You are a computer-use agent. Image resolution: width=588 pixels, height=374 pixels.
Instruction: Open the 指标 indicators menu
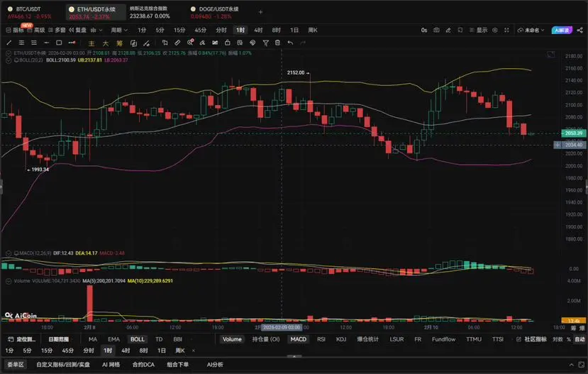15,30
